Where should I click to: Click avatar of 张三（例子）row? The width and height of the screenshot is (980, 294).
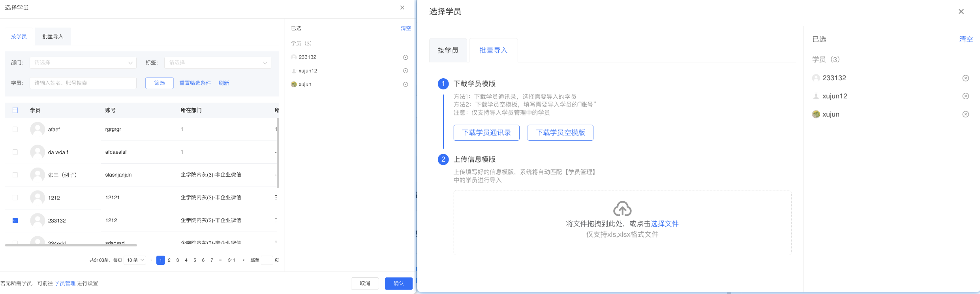pos(38,175)
